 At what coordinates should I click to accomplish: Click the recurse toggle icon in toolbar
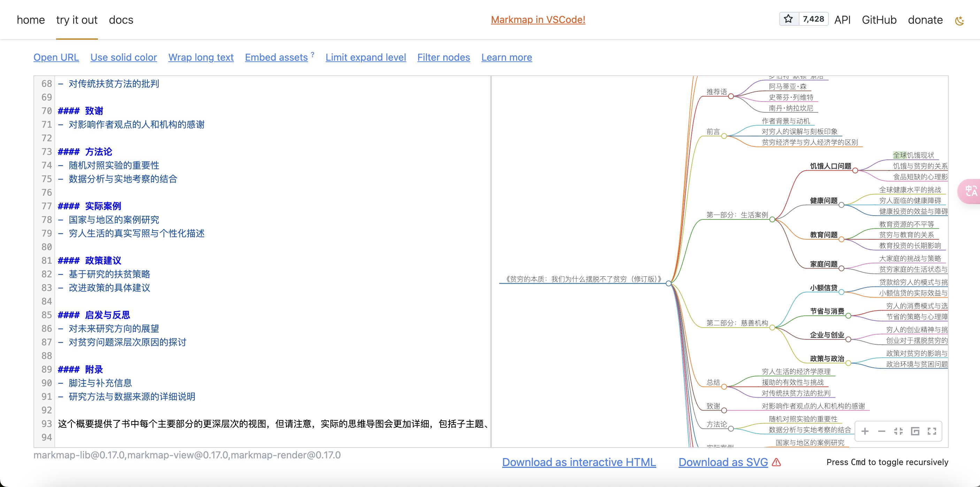point(915,431)
